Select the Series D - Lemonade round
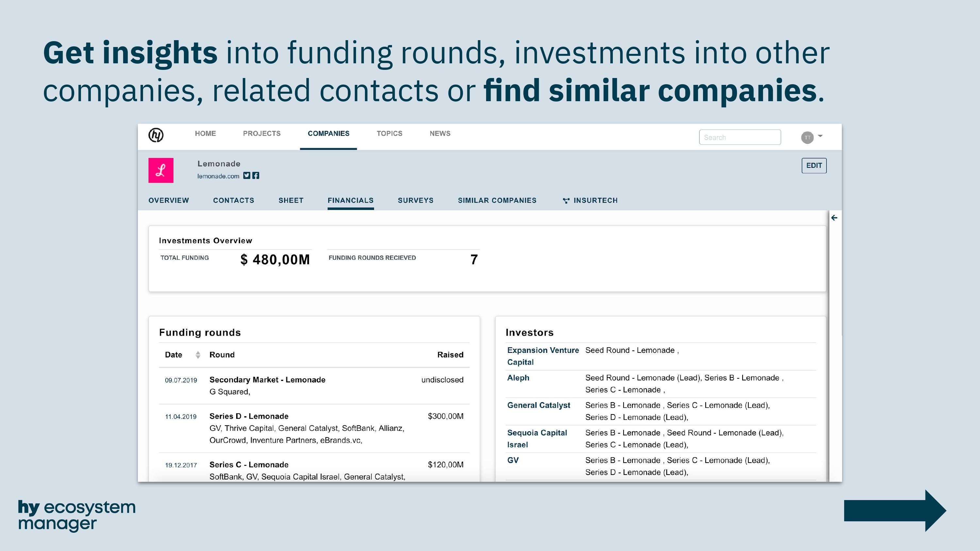Viewport: 980px width, 551px height. 249,416
